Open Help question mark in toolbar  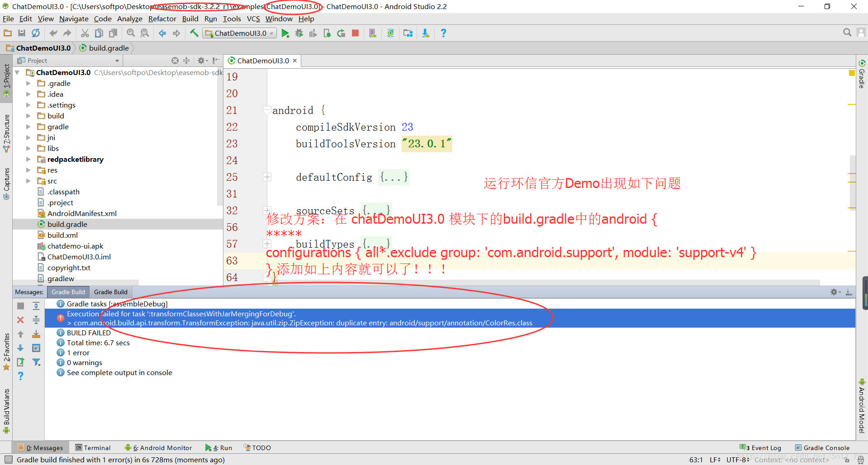coord(443,33)
